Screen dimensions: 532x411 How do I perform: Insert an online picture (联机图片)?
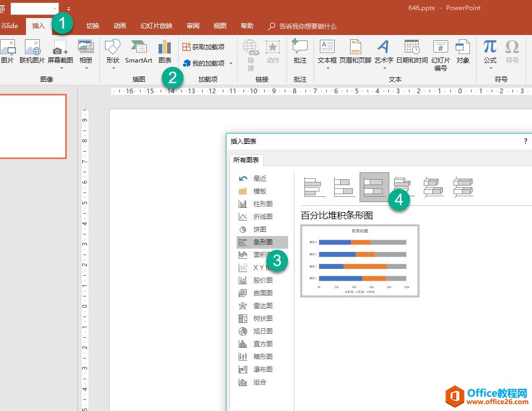(x=32, y=51)
